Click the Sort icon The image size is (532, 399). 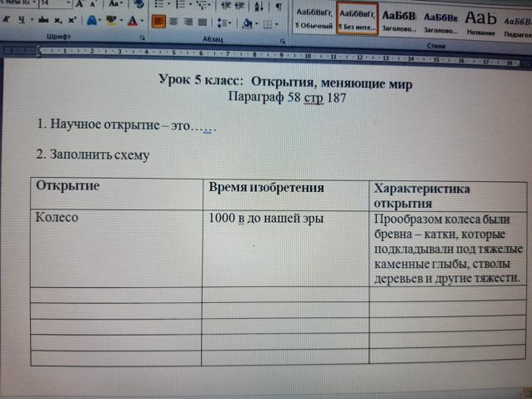258,6
